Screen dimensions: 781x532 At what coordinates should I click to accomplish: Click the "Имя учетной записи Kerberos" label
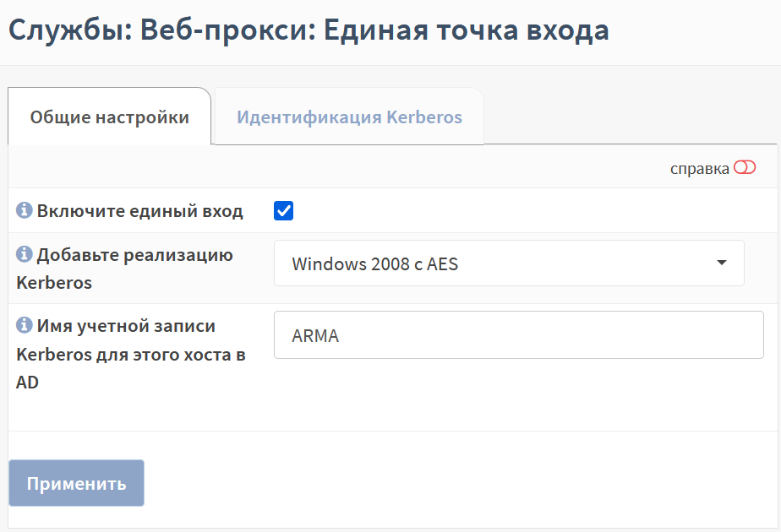(131, 354)
